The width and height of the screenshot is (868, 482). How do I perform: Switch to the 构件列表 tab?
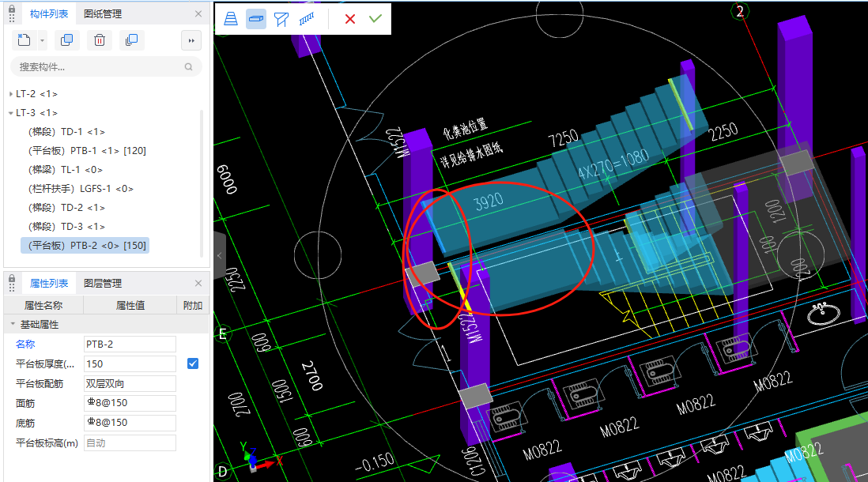49,14
